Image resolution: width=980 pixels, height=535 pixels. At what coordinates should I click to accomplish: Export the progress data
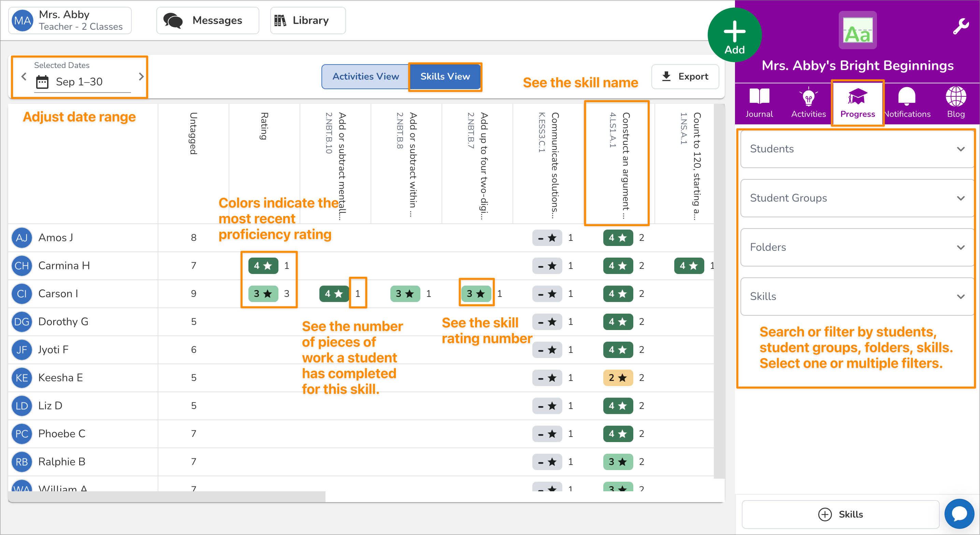685,76
